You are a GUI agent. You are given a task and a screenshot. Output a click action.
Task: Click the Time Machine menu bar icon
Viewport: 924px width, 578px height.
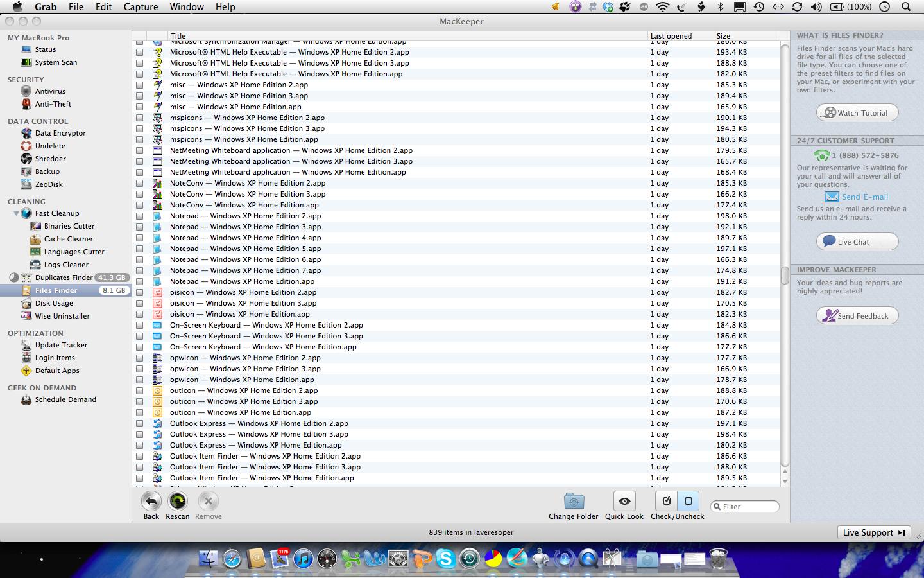759,7
